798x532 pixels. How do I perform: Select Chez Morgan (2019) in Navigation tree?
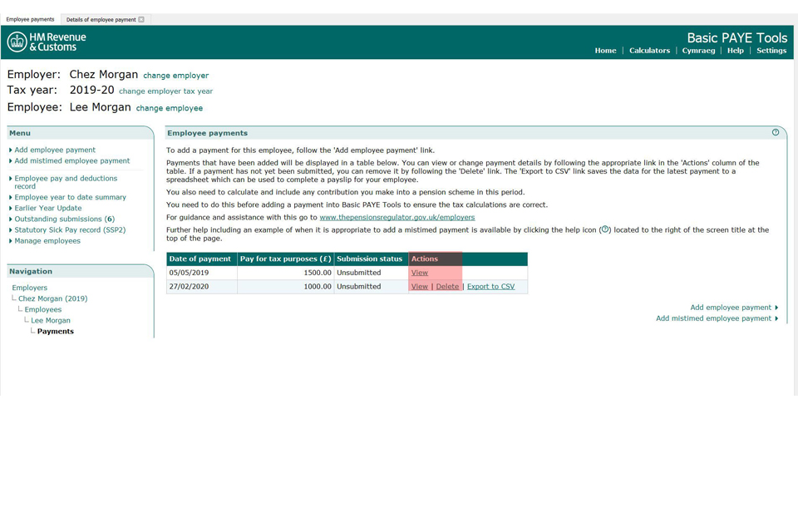click(53, 298)
